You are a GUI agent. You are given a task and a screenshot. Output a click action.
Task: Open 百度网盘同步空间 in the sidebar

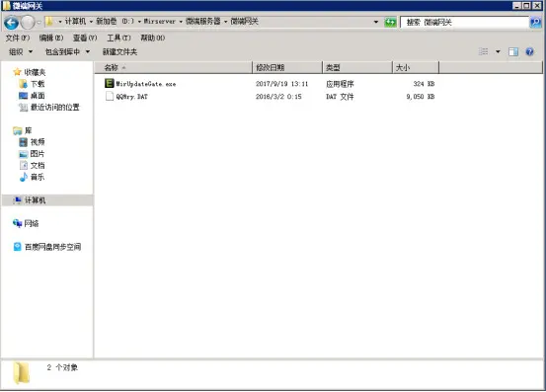pyautogui.click(x=53, y=247)
